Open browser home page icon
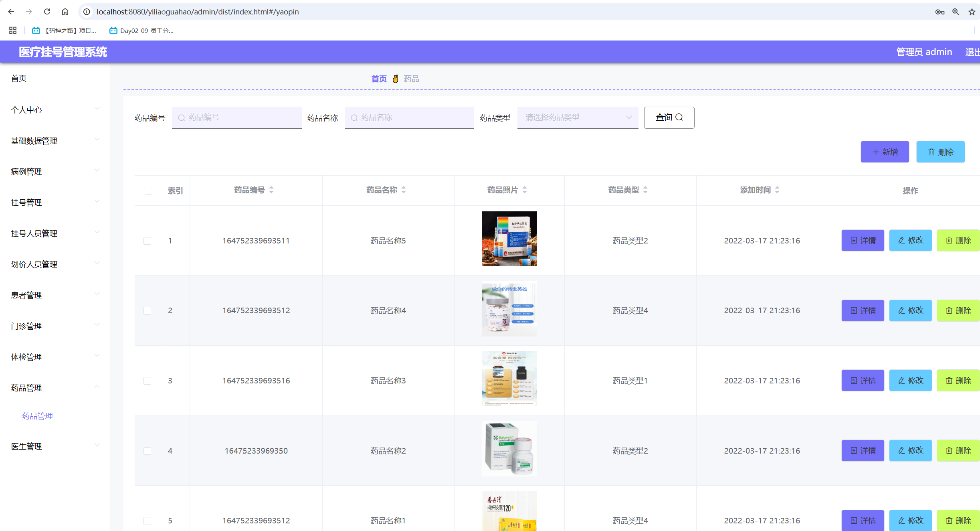This screenshot has width=980, height=531. [x=65, y=12]
